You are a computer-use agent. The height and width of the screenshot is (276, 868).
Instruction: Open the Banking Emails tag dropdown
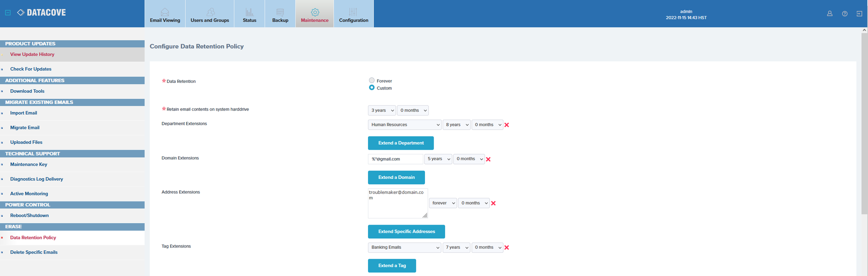(404, 248)
